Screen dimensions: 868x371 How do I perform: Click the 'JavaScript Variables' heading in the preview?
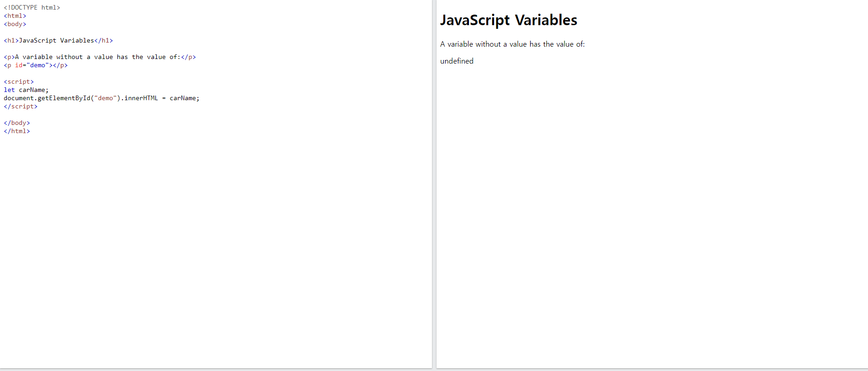pyautogui.click(x=508, y=20)
